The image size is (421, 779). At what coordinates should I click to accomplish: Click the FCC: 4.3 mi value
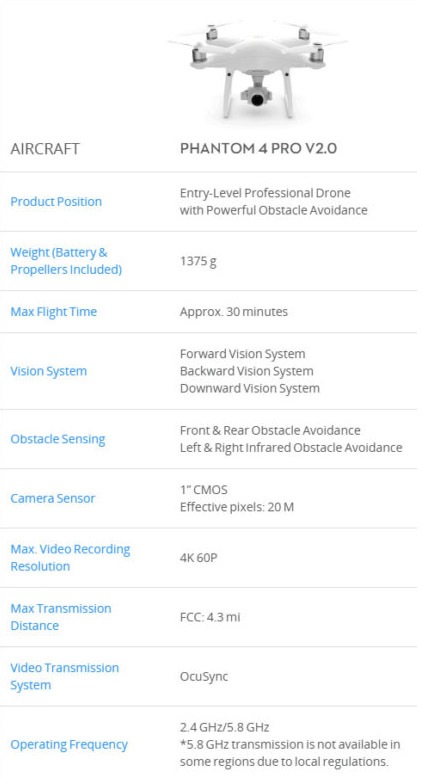[210, 617]
